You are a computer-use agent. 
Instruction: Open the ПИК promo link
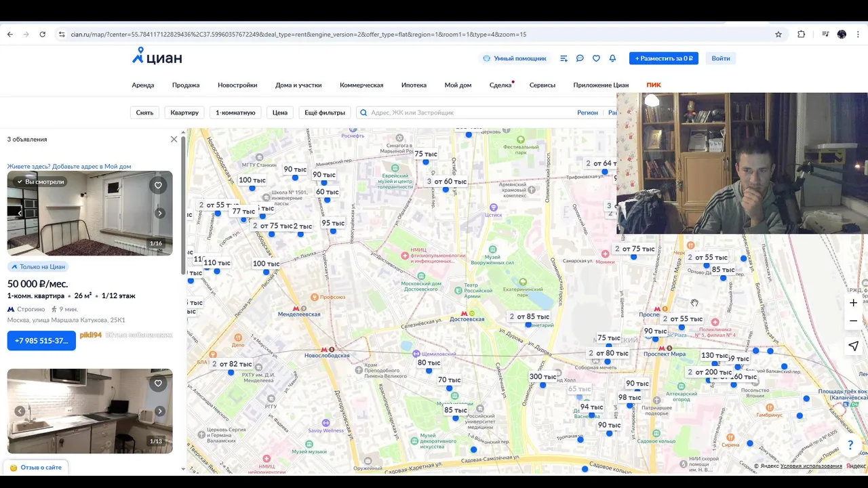(x=654, y=85)
